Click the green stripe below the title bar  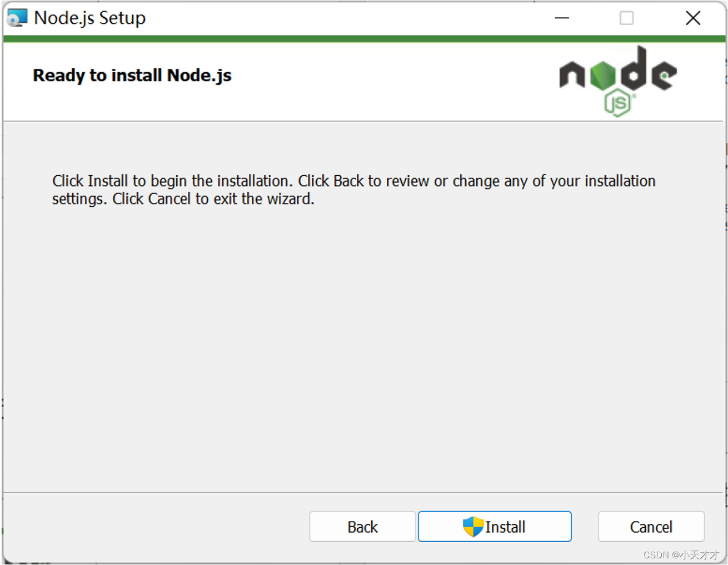[364, 39]
